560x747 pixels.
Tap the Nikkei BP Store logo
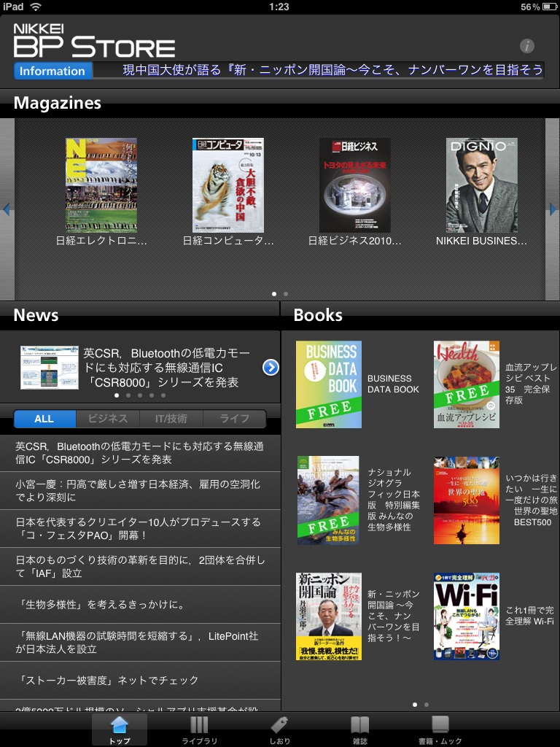pyautogui.click(x=94, y=41)
